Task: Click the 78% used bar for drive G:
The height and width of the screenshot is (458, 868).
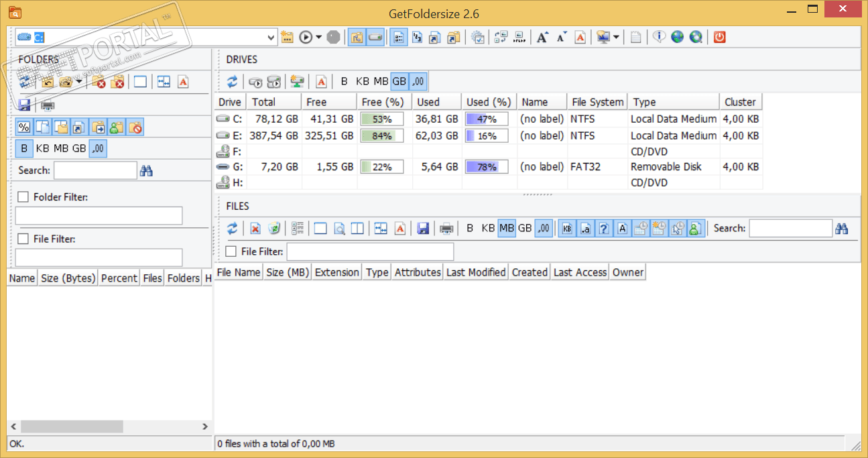Action: click(x=487, y=167)
